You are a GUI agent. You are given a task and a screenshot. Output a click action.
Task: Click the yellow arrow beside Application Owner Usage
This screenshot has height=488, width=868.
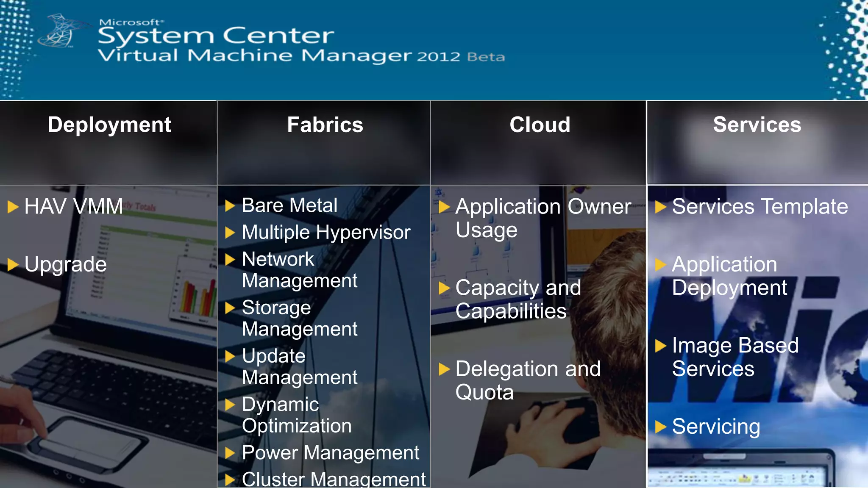444,207
